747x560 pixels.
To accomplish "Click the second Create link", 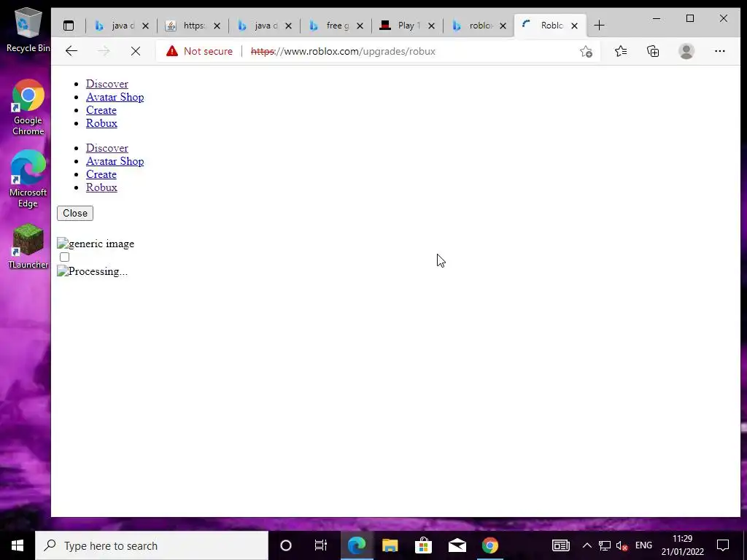I will coord(101,174).
